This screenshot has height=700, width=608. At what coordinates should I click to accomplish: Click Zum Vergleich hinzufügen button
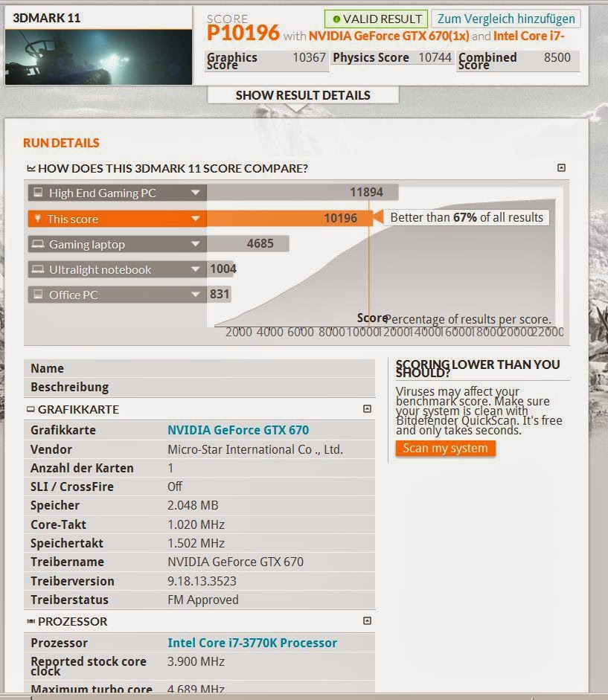click(x=506, y=19)
